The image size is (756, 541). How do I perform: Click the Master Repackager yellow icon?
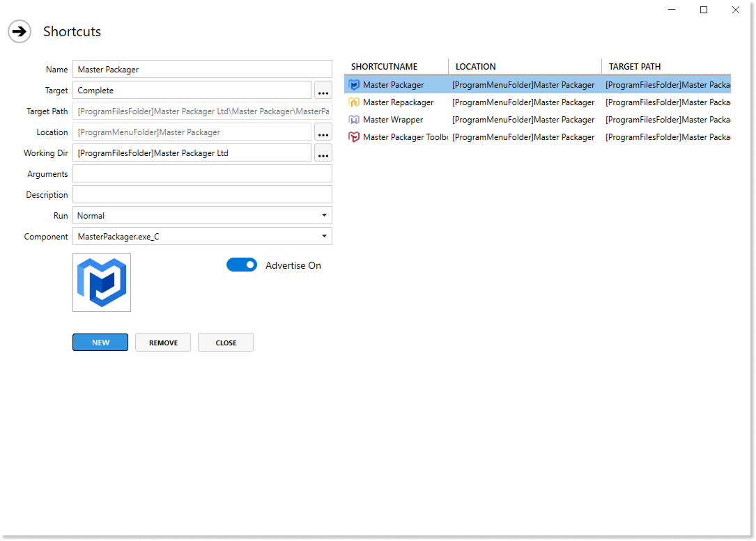[x=354, y=102]
